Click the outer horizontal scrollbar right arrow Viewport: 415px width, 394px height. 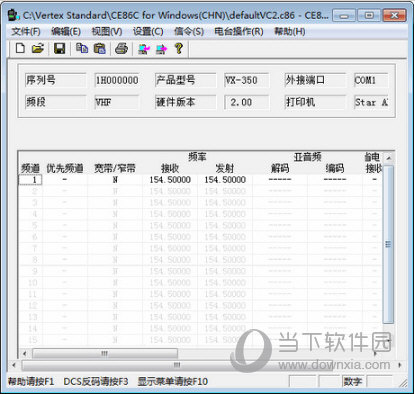tap(400, 365)
